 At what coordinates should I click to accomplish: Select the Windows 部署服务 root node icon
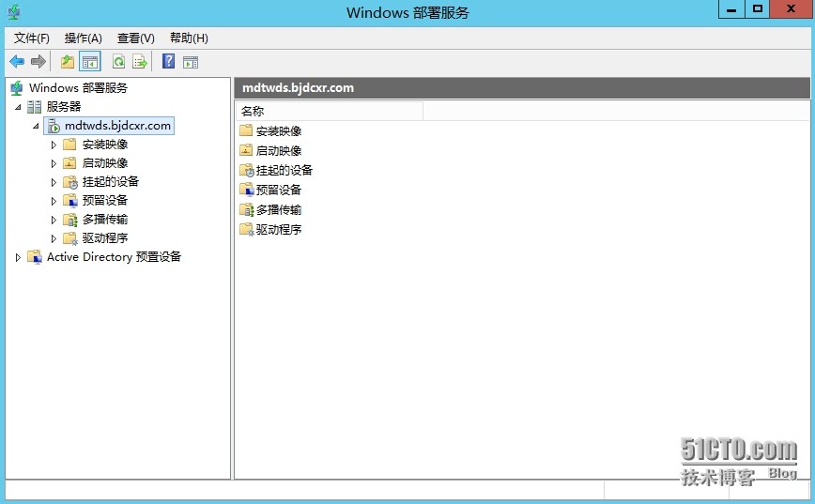(x=17, y=88)
